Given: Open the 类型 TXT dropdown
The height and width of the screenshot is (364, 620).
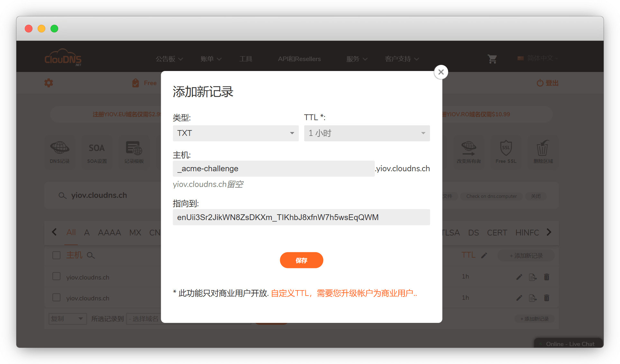Looking at the screenshot, I should click(x=235, y=133).
